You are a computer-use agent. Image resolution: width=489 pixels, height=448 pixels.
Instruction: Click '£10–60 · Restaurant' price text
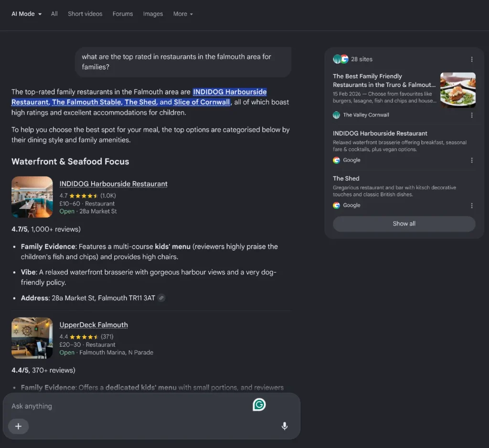tap(87, 203)
